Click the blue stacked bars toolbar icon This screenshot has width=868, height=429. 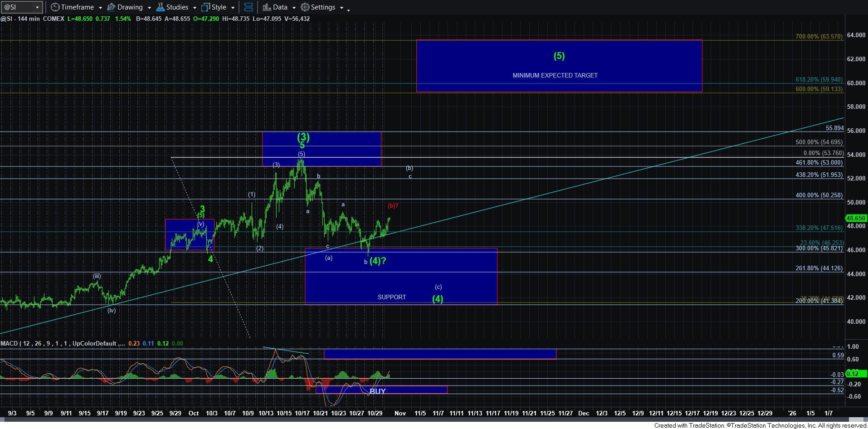click(x=248, y=7)
